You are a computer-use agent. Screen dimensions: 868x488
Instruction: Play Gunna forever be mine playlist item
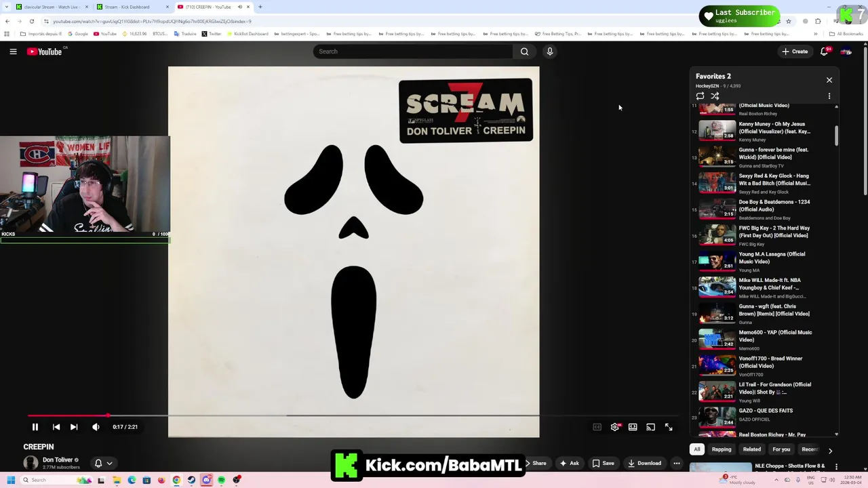(762, 157)
